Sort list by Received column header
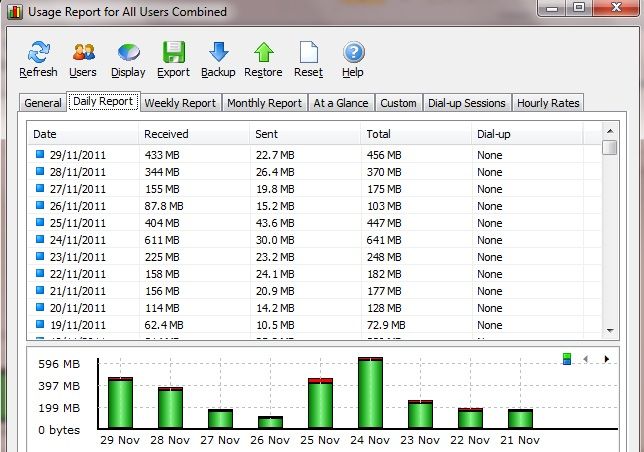Viewport: 644px width, 452px height. pyautogui.click(x=166, y=133)
